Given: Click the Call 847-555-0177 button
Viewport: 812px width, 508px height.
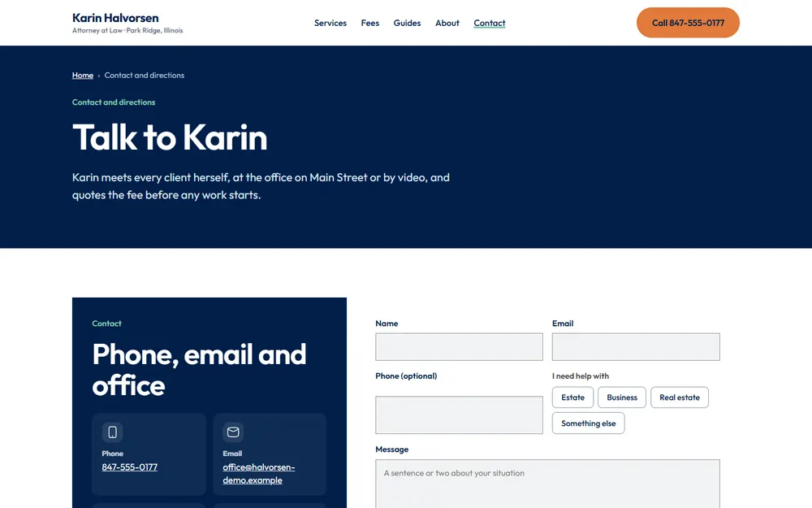Looking at the screenshot, I should [x=688, y=22].
